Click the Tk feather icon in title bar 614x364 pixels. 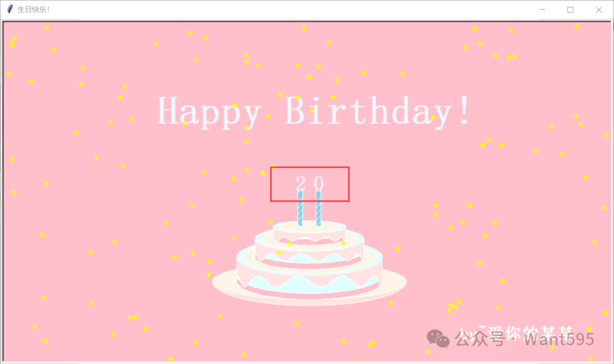click(10, 9)
